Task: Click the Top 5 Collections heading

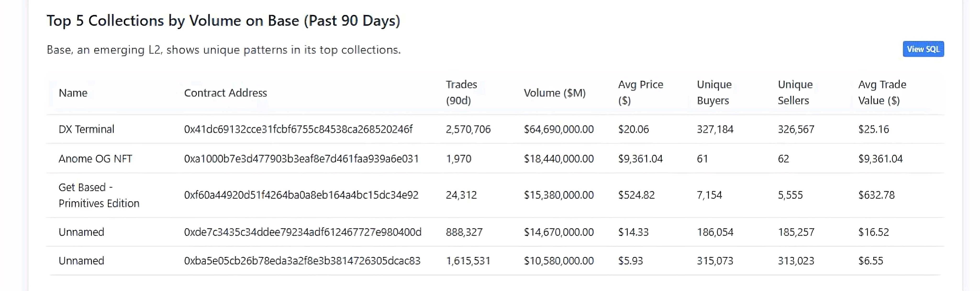Action: point(223,21)
